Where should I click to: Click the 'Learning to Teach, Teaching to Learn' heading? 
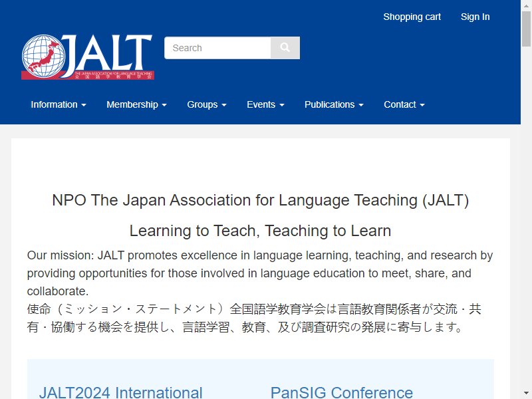[261, 231]
